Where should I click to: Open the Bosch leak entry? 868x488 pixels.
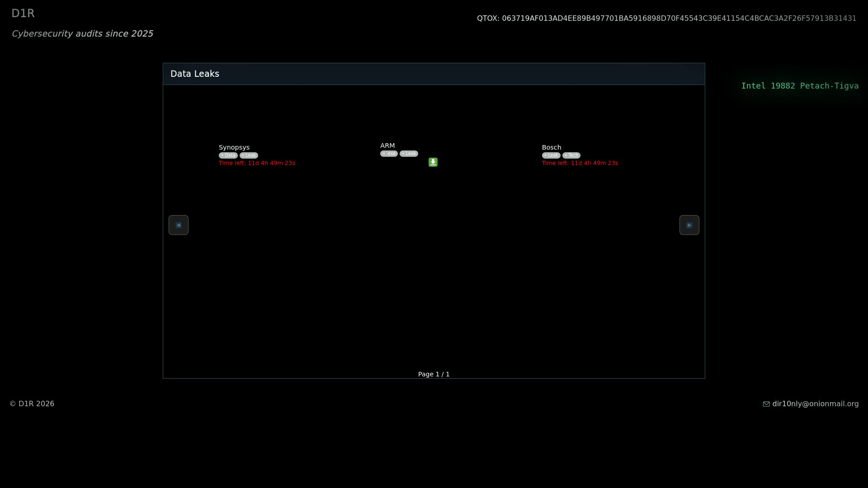552,147
